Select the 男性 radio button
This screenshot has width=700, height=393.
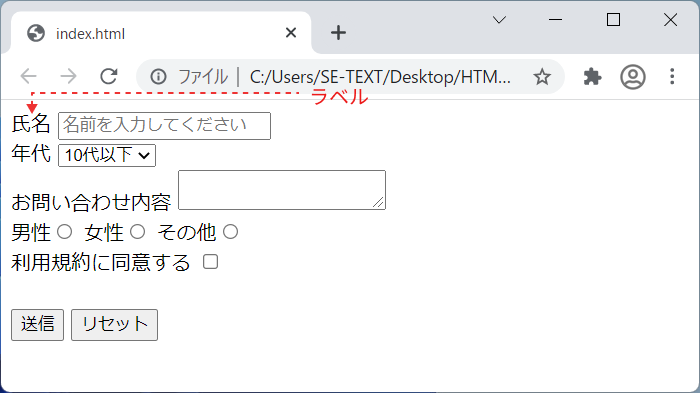(64, 232)
